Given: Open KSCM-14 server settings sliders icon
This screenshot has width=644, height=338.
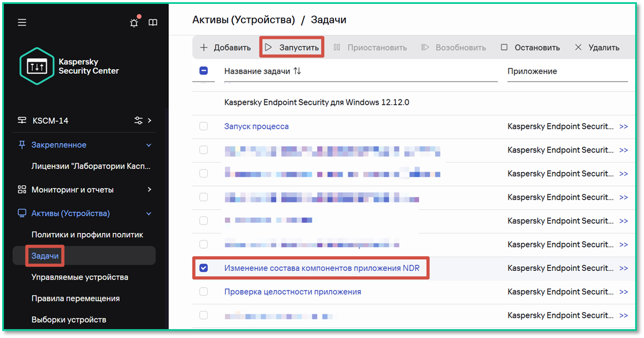Looking at the screenshot, I should click(138, 120).
